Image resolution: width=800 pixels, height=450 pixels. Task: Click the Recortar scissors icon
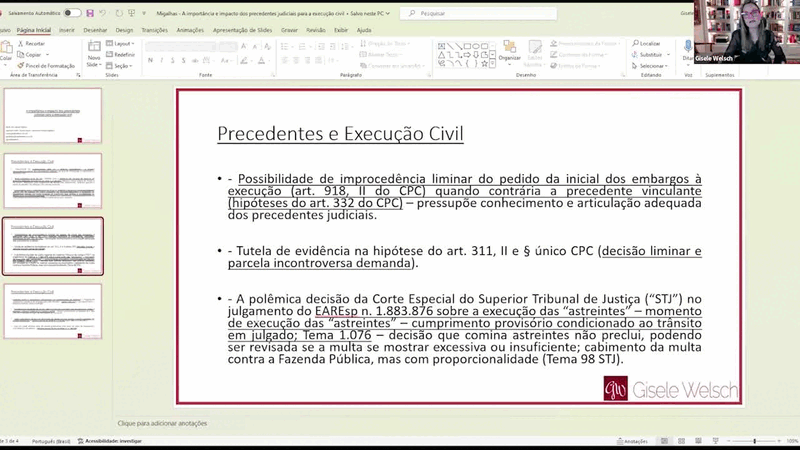coord(20,43)
